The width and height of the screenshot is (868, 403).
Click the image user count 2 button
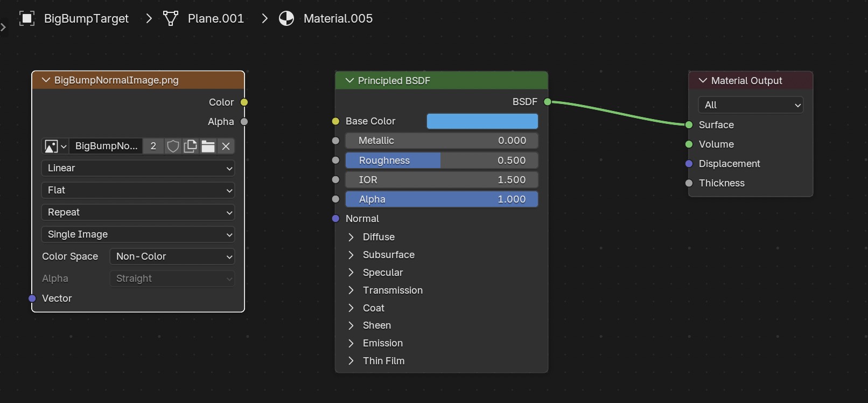click(153, 146)
